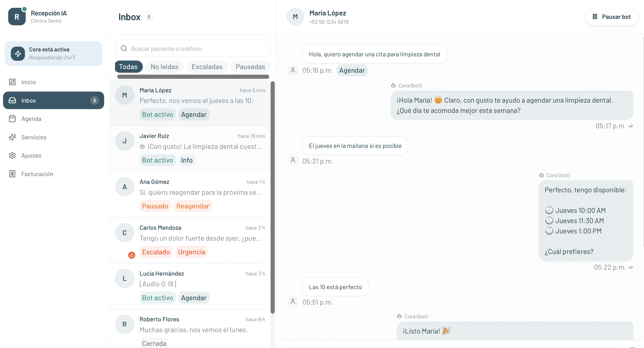The height and width of the screenshot is (348, 644).
Task: Click the phone number +52 55 1234 5678
Action: [329, 22]
